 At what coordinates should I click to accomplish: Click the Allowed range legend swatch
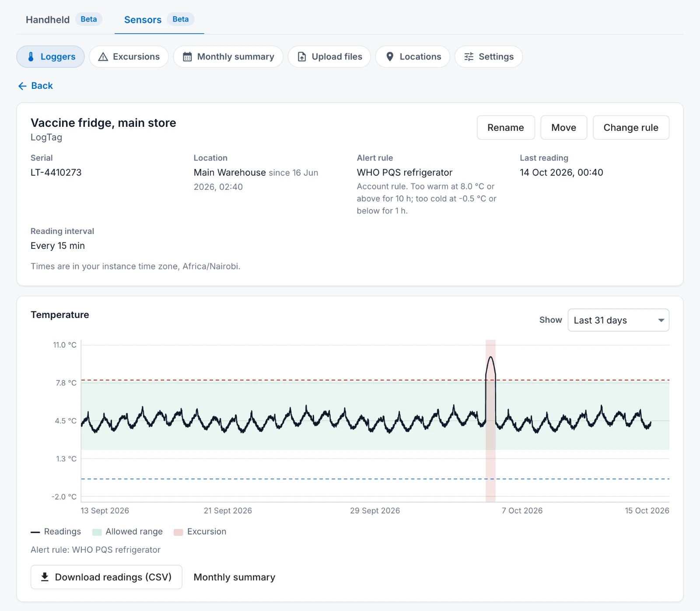97,532
